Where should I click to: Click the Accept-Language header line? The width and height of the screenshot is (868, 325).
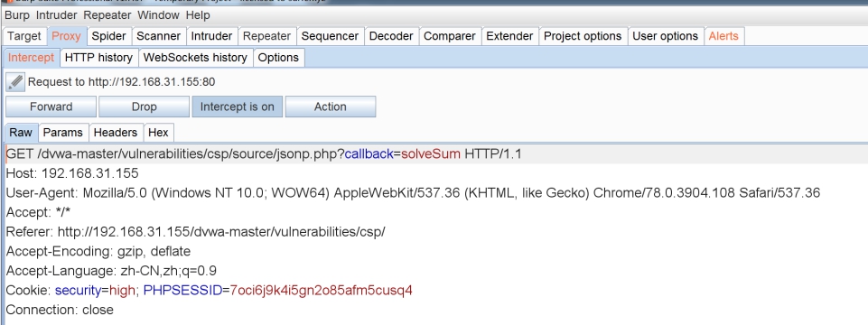click(111, 271)
